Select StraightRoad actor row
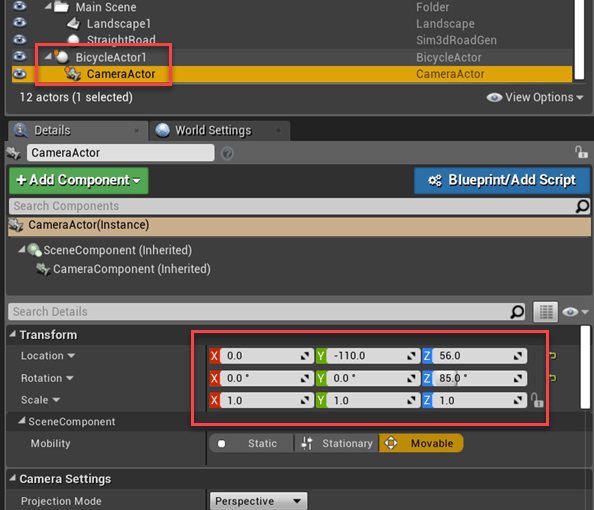 (292, 40)
